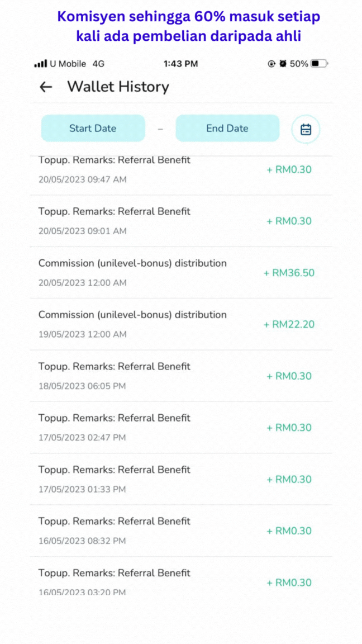The width and height of the screenshot is (362, 644).
Task: Tap the battery icon in status bar
Action: coord(319,64)
